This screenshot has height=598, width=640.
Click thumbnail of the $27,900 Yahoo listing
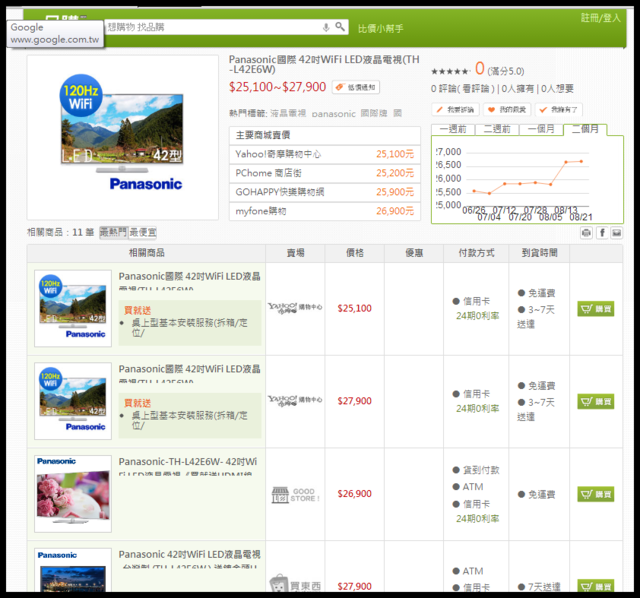coord(73,401)
